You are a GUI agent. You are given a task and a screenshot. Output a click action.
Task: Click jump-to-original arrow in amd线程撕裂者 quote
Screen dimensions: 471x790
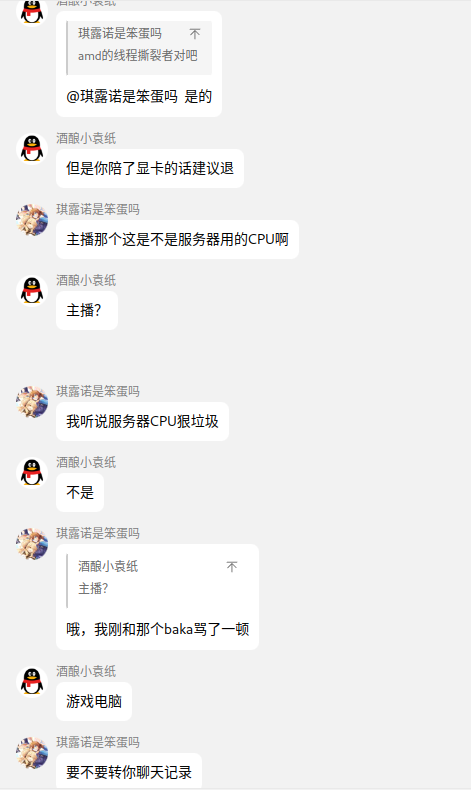tap(195, 34)
